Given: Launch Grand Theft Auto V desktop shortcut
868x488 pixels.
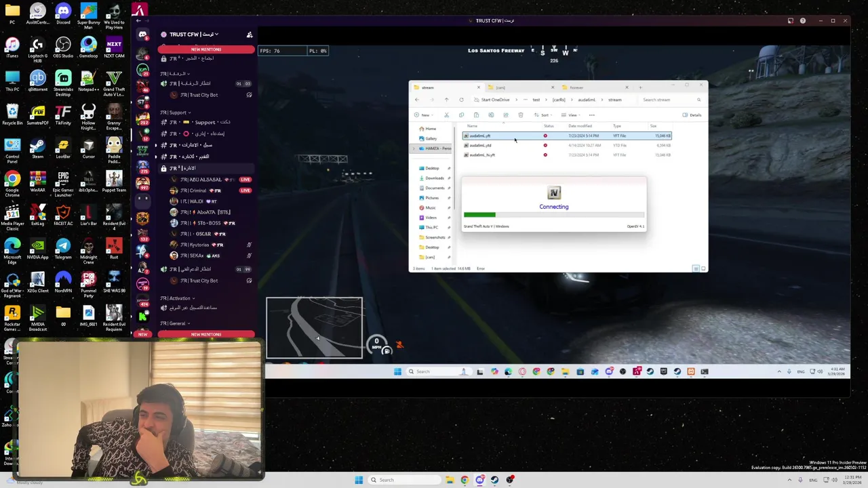Looking at the screenshot, I should [114, 81].
